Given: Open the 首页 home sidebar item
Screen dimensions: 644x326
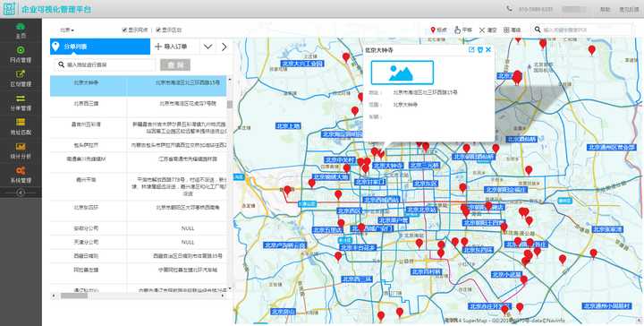Looking at the screenshot, I should point(21,30).
